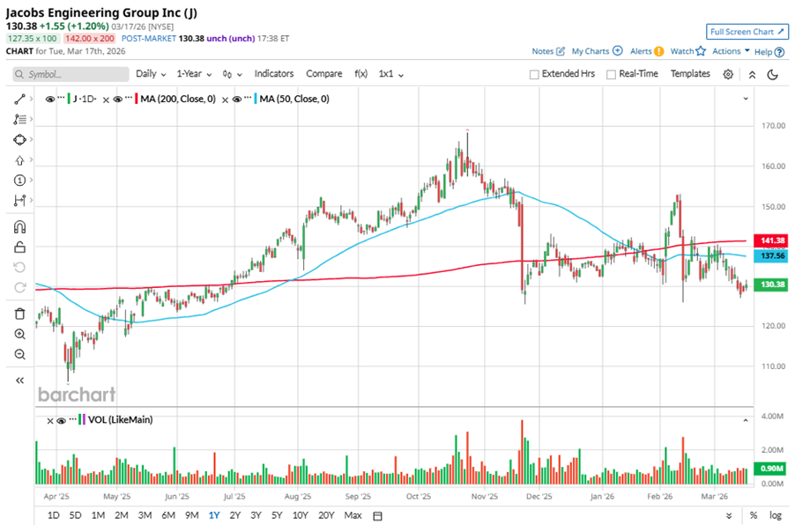
Task: Switch to dark mode moon icon
Action: point(772,75)
